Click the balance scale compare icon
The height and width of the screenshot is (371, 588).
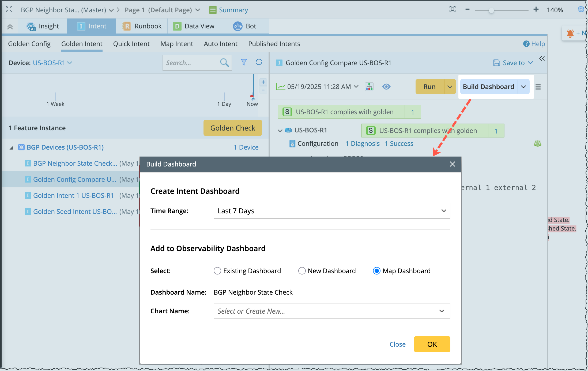[x=537, y=143]
